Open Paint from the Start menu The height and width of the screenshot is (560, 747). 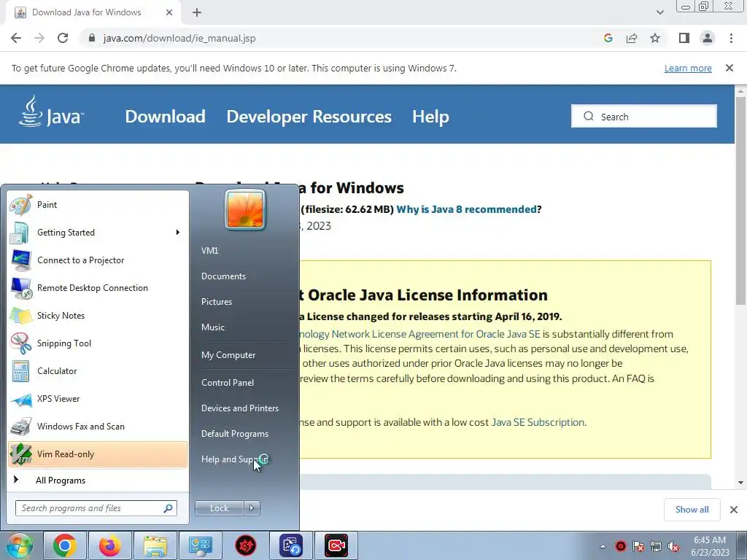98,205
